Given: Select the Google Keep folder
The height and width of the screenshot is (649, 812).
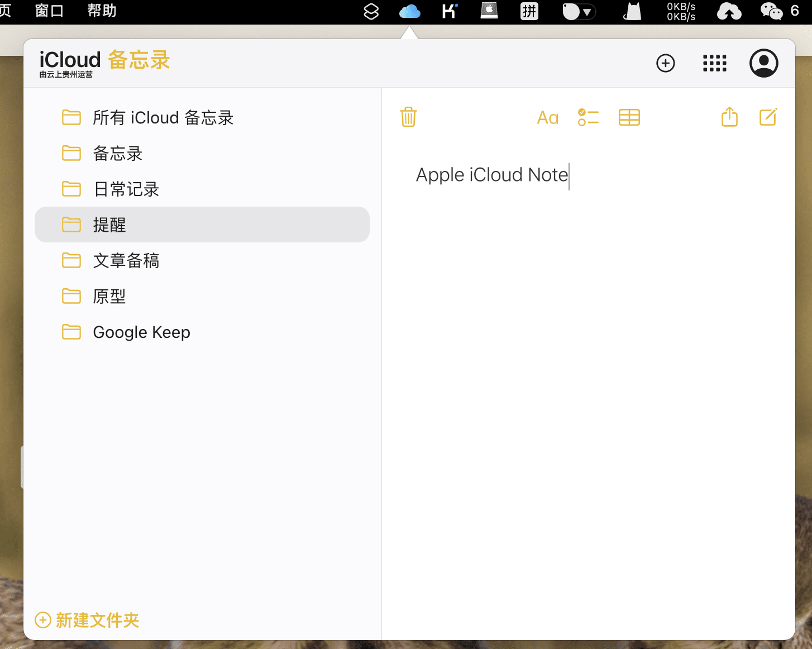Looking at the screenshot, I should click(141, 332).
